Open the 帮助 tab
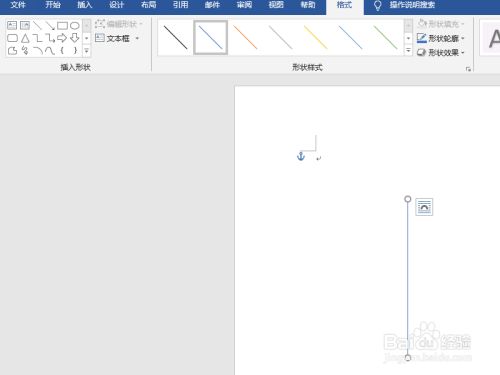The height and width of the screenshot is (375, 500). click(x=308, y=5)
